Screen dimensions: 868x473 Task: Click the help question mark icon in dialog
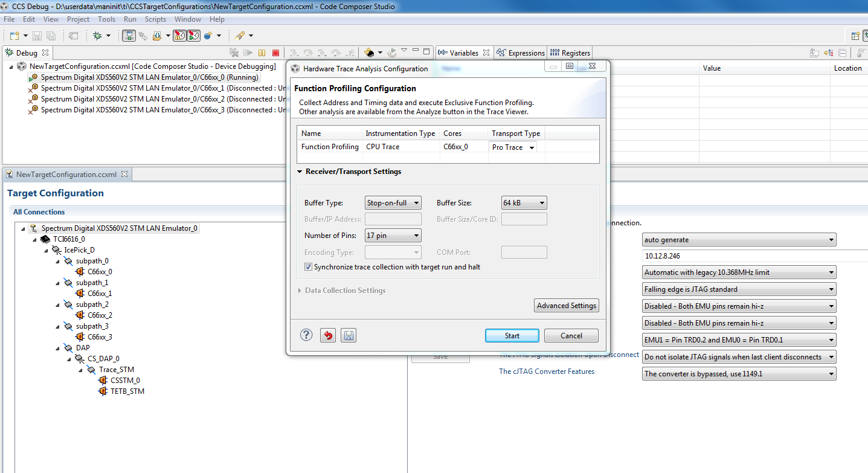(306, 335)
